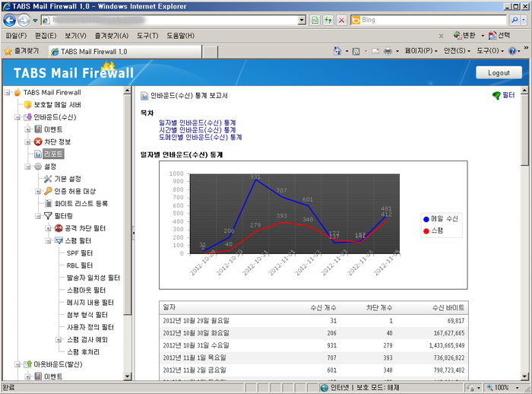Click the 수신 바이트 column header
The image size is (532, 394).
[x=448, y=308]
